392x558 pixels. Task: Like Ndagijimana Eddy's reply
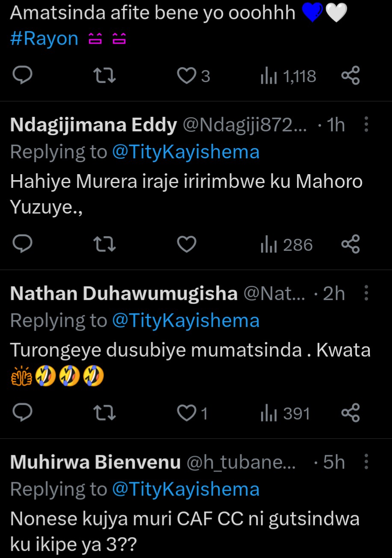(186, 245)
